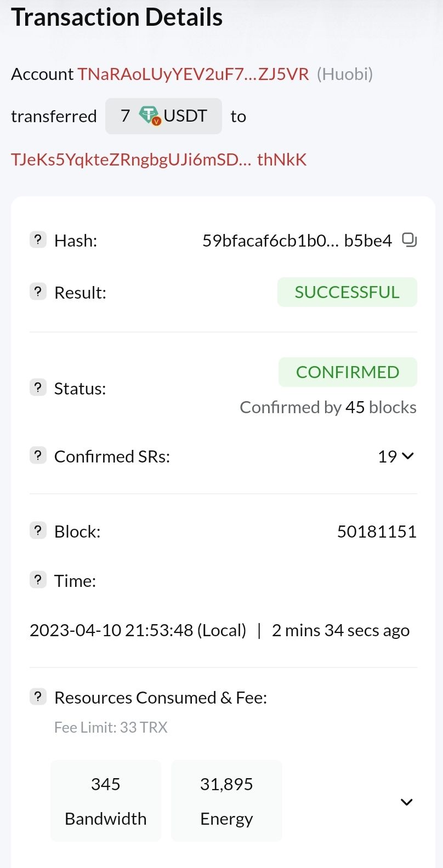Click the question mark next to Time
The image size is (443, 868).
[38, 580]
